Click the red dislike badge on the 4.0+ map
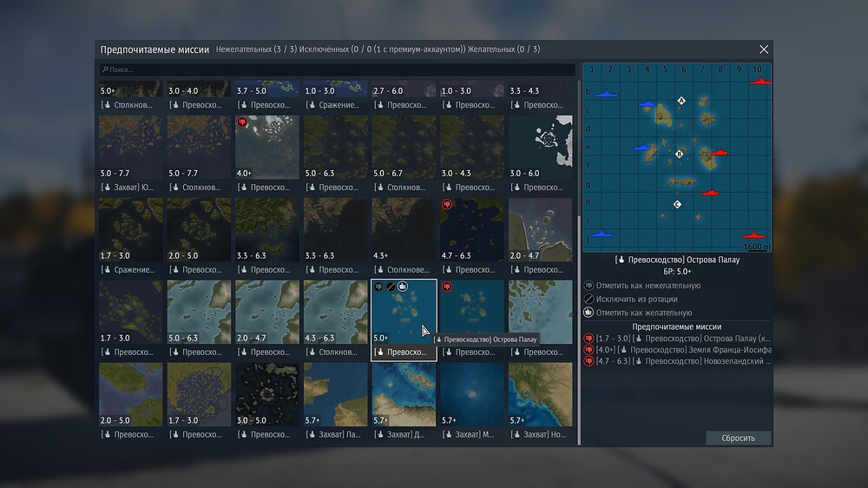Screen dimensions: 868x488 coord(242,122)
